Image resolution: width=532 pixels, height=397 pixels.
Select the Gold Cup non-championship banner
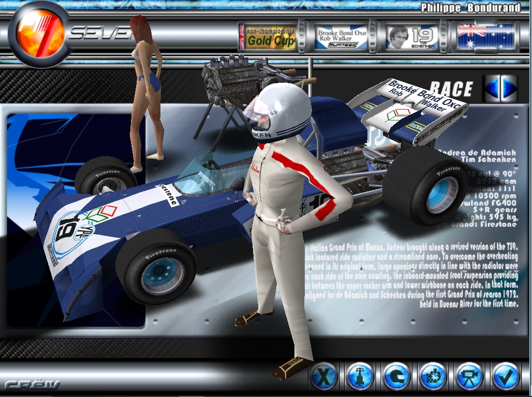click(x=268, y=37)
